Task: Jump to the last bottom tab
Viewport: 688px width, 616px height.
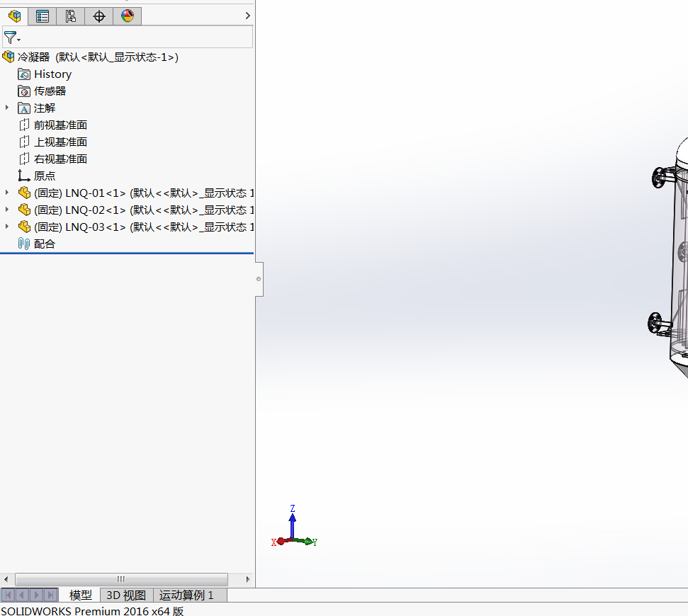Action: [50, 595]
